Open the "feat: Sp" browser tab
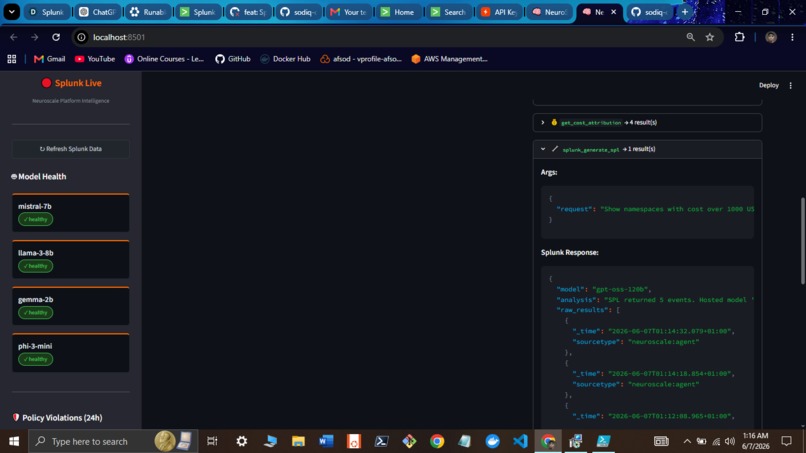 click(x=248, y=12)
